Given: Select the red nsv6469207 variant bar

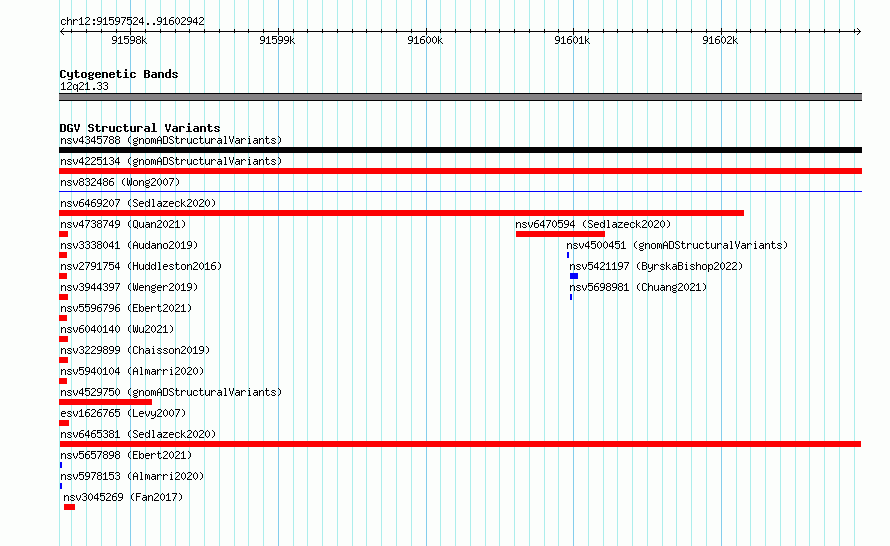Looking at the screenshot, I should [401, 213].
